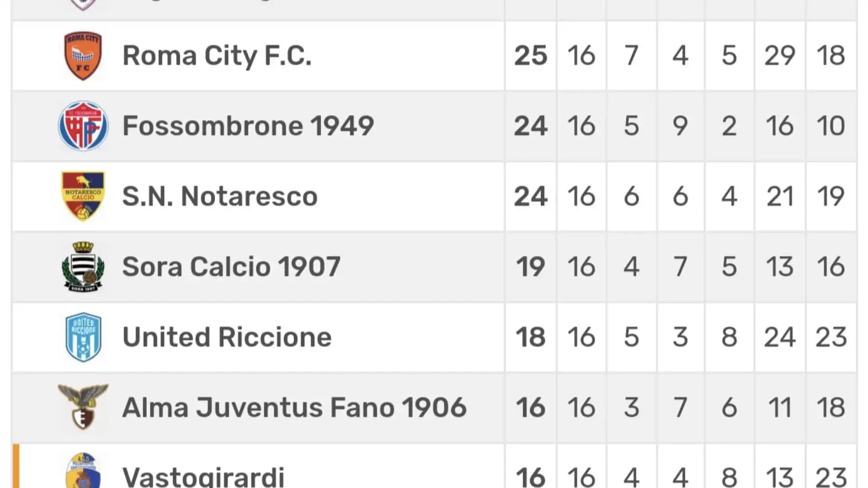Select Alma Juventus Fano 1906 team name
868x488 pixels.
coord(294,407)
